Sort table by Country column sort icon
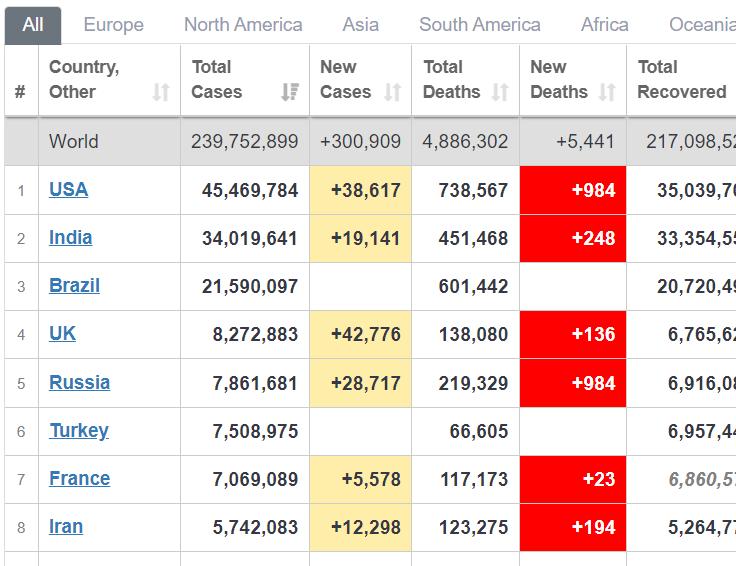Image resolution: width=736 pixels, height=566 pixels. click(161, 93)
